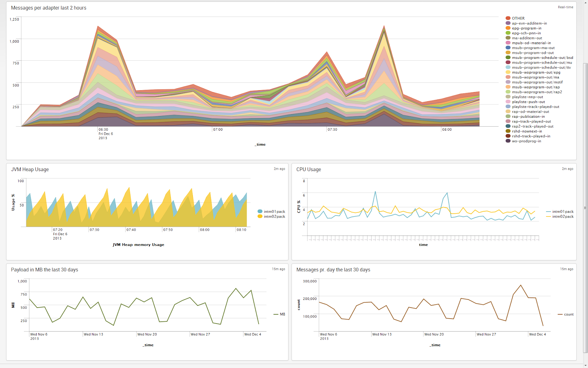Toggle the intm01pack series in JVM Heap legend
The width and height of the screenshot is (588, 368).
(259, 211)
